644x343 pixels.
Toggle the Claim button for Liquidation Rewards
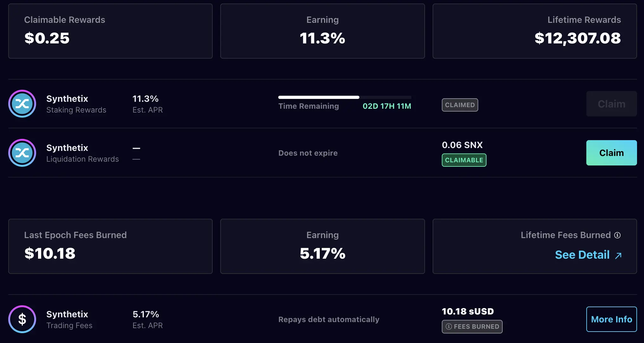point(611,153)
